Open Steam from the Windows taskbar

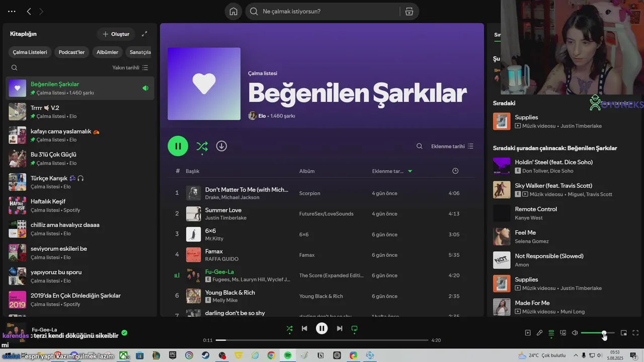pos(206,355)
